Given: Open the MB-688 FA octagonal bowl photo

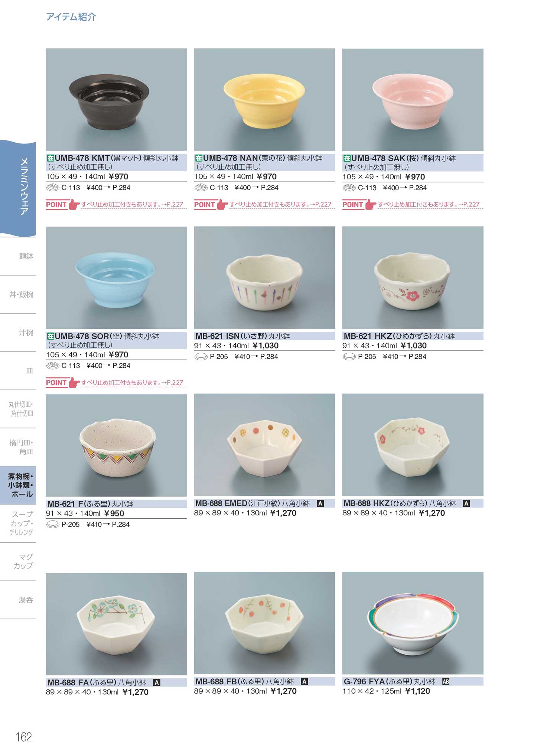Looking at the screenshot, I should (116, 624).
